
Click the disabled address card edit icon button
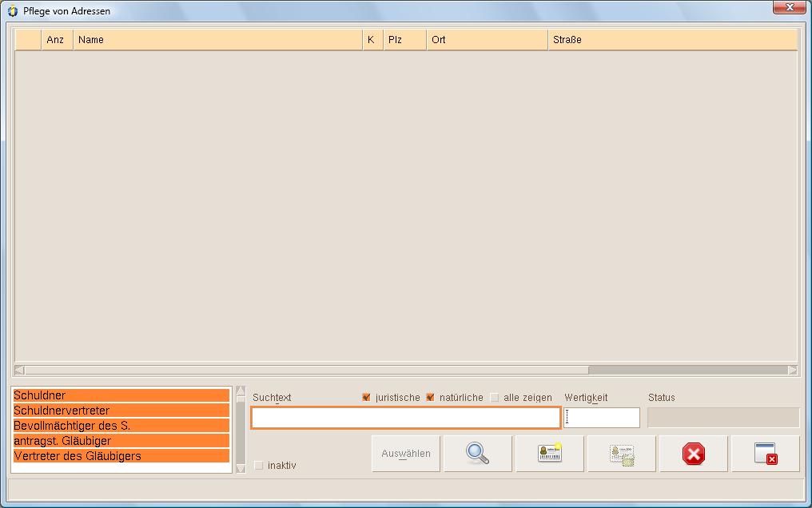click(x=622, y=454)
